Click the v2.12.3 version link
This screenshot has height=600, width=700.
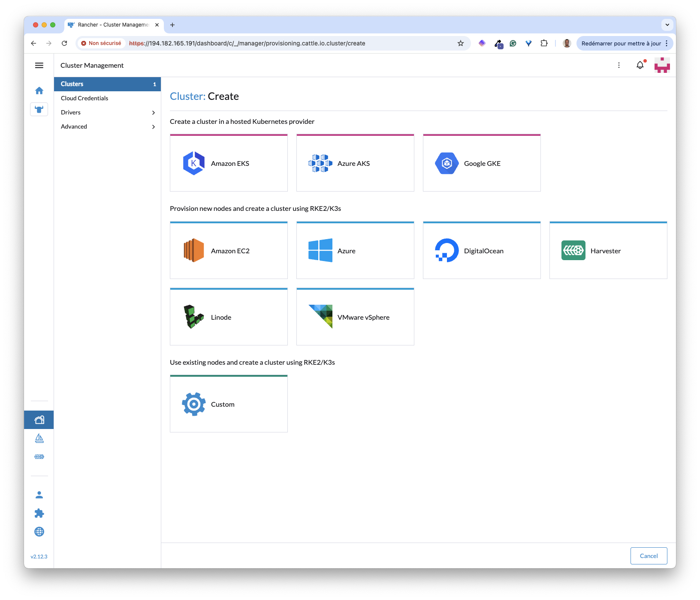coord(39,557)
